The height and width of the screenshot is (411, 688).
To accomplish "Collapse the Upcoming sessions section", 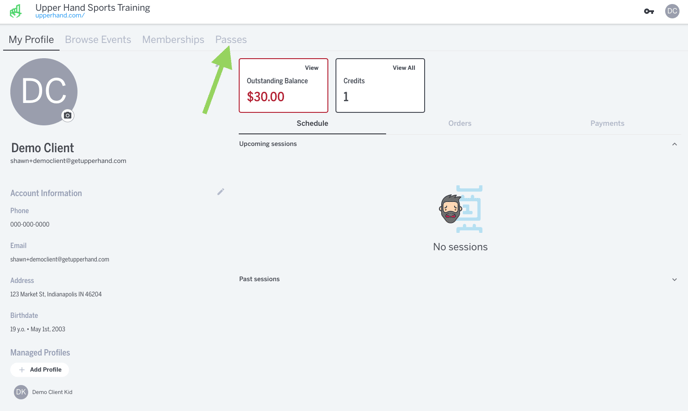I will (674, 144).
